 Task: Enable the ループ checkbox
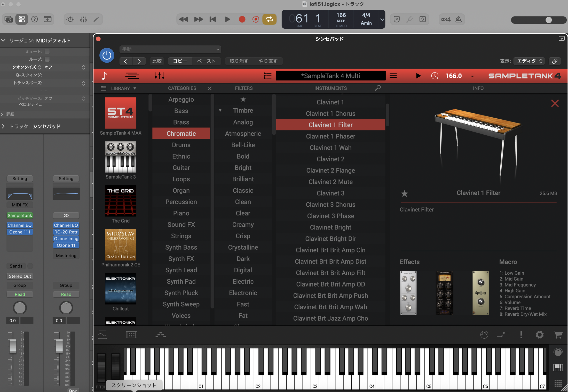click(47, 59)
